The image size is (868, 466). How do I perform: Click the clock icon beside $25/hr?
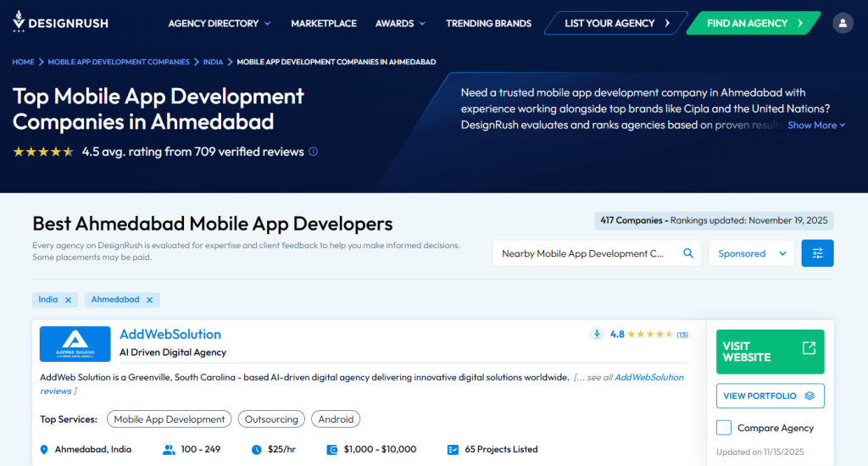[256, 449]
